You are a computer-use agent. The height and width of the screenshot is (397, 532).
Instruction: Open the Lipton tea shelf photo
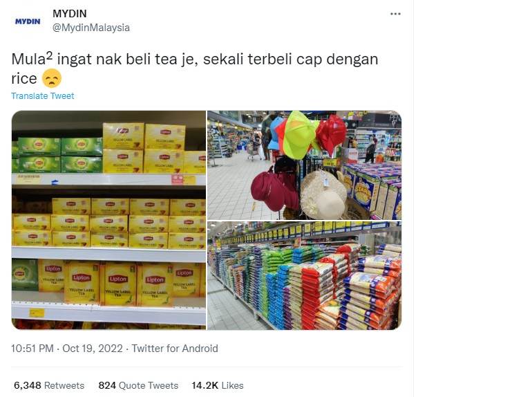[x=108, y=220]
